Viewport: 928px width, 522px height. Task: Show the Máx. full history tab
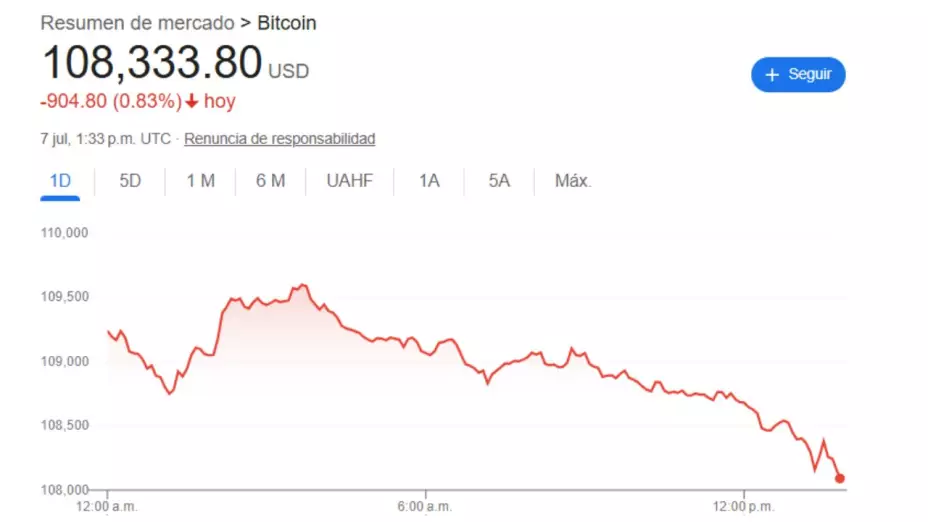click(573, 181)
